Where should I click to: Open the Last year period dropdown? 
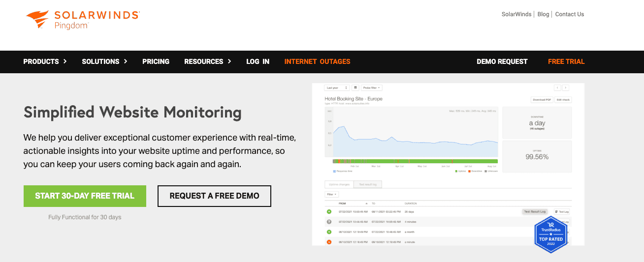click(337, 87)
